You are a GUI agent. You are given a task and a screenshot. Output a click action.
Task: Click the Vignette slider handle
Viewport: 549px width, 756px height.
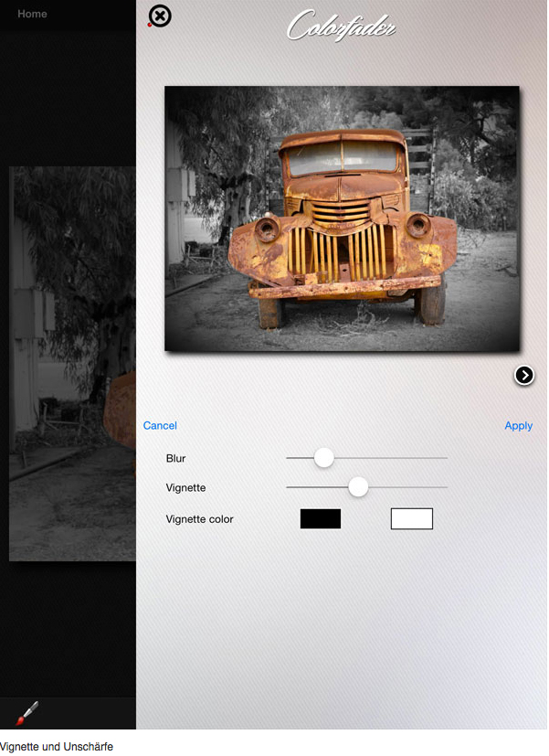pos(358,487)
